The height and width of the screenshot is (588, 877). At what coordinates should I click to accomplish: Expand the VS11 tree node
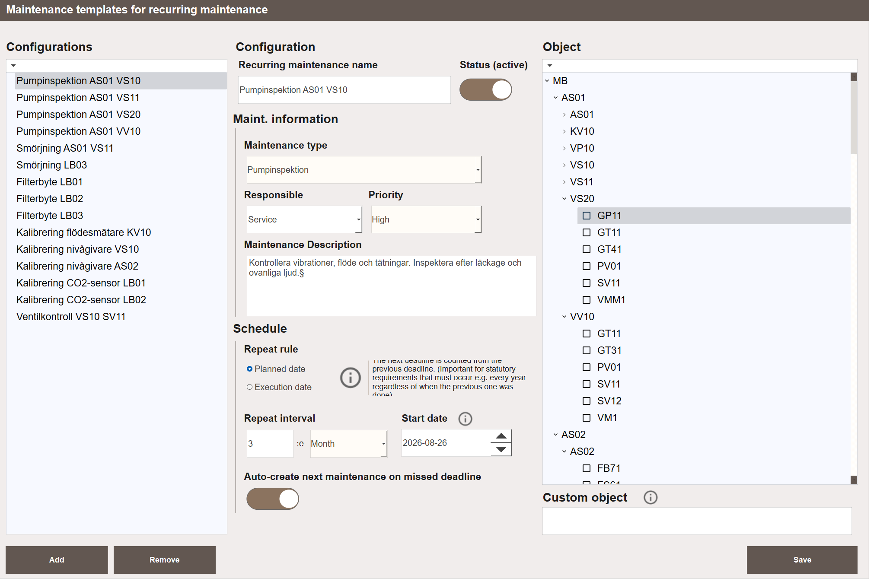click(564, 182)
